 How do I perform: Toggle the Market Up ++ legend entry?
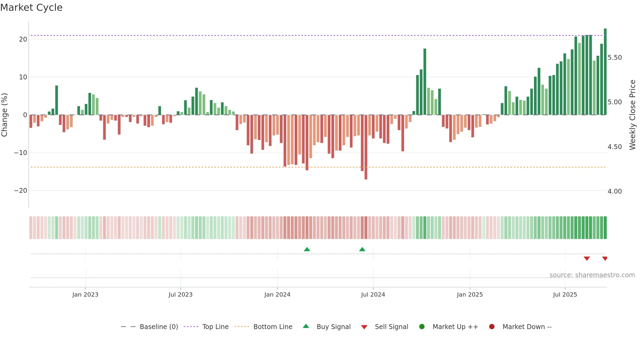click(448, 327)
